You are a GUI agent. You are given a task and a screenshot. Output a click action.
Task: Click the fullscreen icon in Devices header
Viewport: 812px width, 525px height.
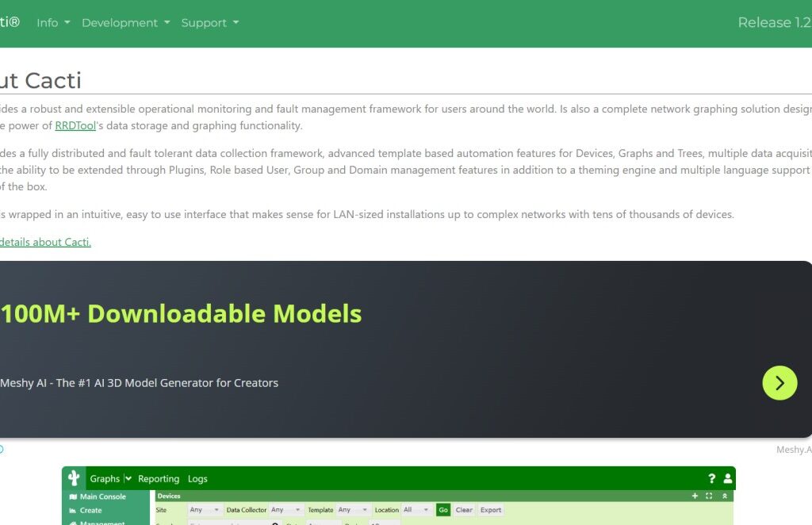(709, 496)
